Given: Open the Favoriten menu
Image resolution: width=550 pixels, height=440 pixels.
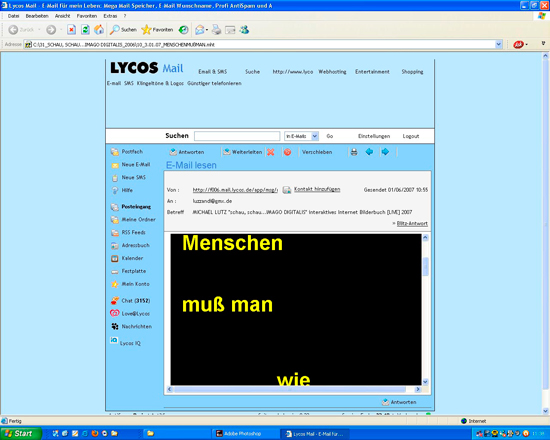Looking at the screenshot, I should pos(87,16).
